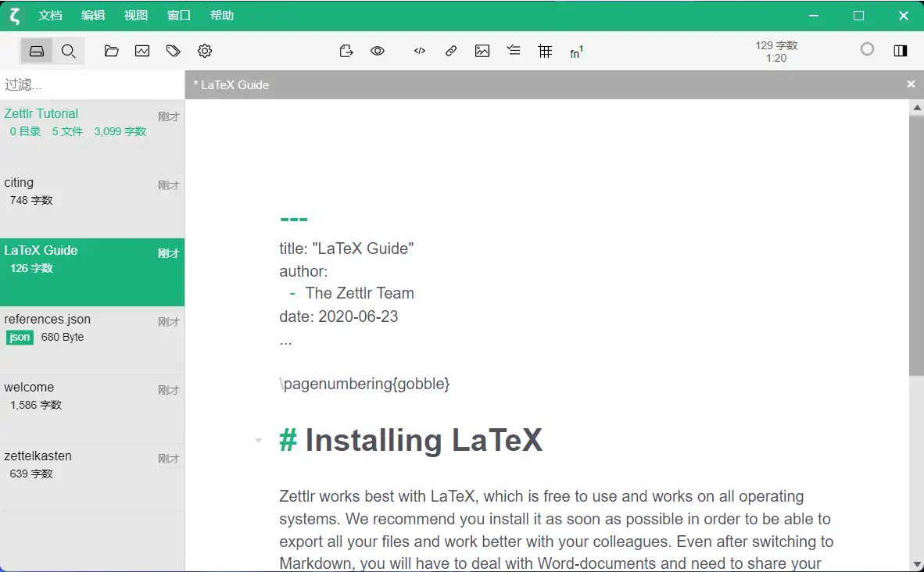
Task: Insert a hyperlink with the chain icon
Action: [451, 52]
